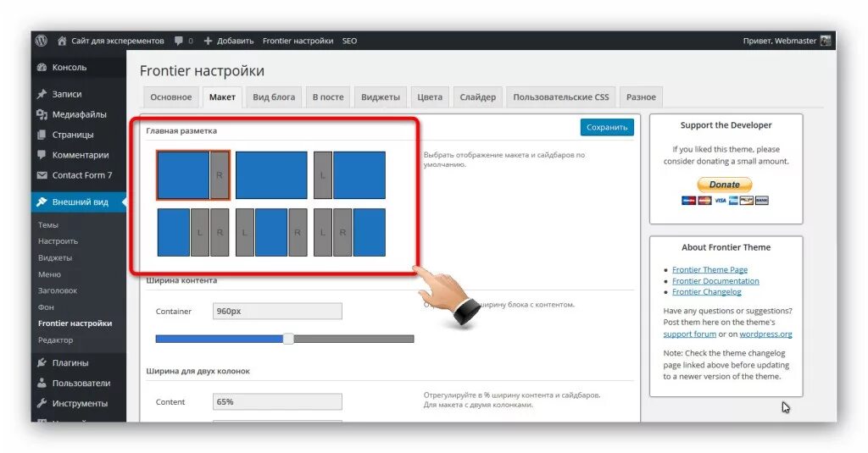Screen dimensions: 868x453
Task: Click the Страницы pages icon
Action: (42, 135)
